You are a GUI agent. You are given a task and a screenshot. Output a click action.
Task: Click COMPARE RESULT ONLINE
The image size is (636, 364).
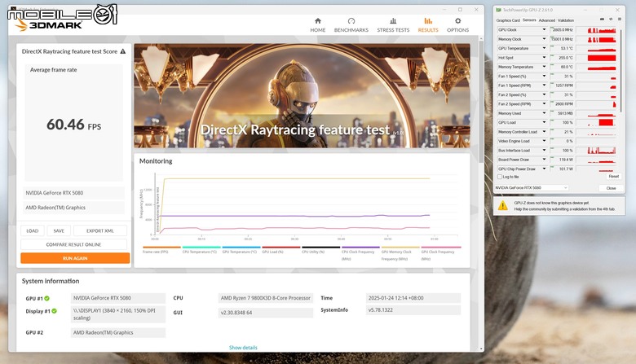(74, 244)
